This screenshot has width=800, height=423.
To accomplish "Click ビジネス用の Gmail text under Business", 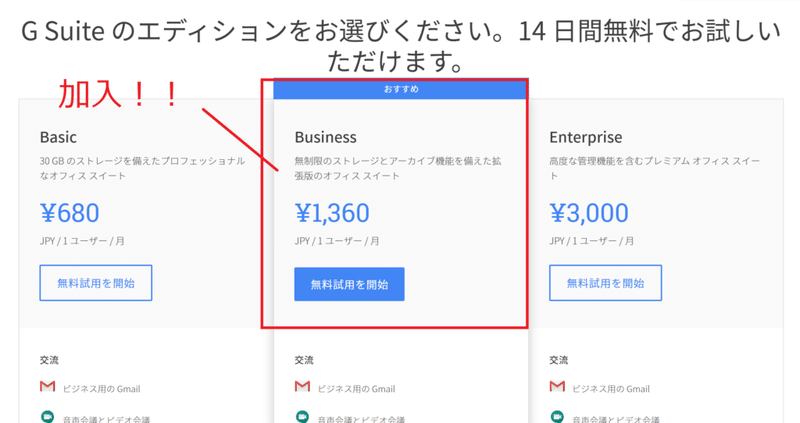I will click(x=358, y=389).
